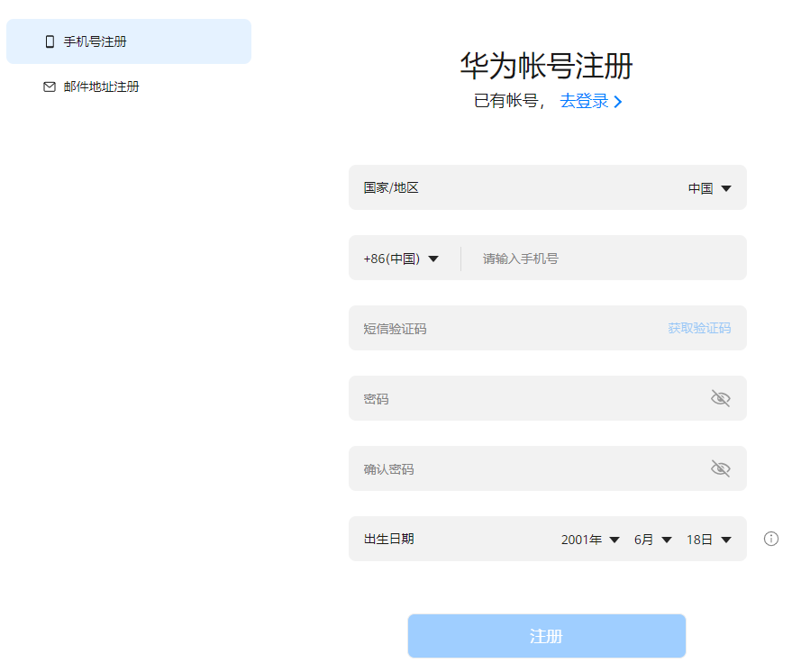Click the 注册 register button
The width and height of the screenshot is (792, 672).
(547, 636)
